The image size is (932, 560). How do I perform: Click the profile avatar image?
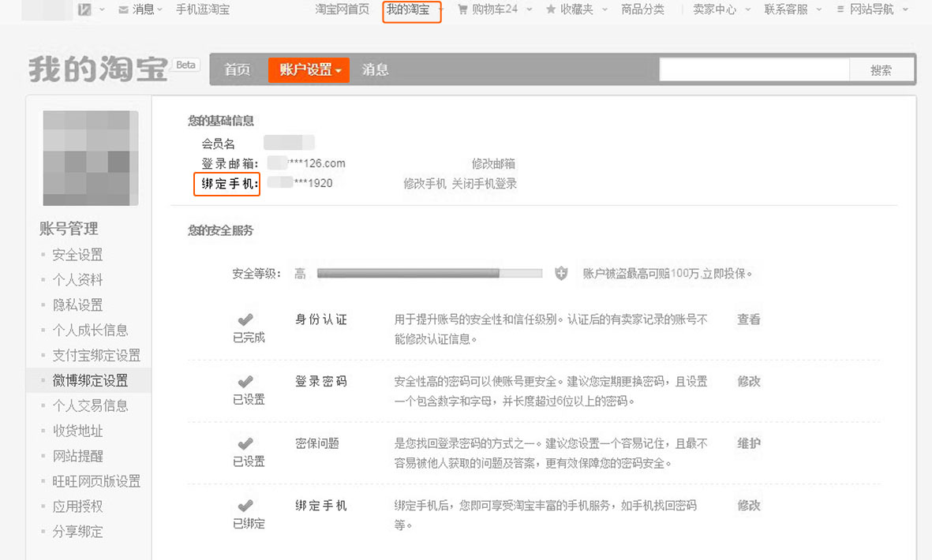click(x=91, y=158)
